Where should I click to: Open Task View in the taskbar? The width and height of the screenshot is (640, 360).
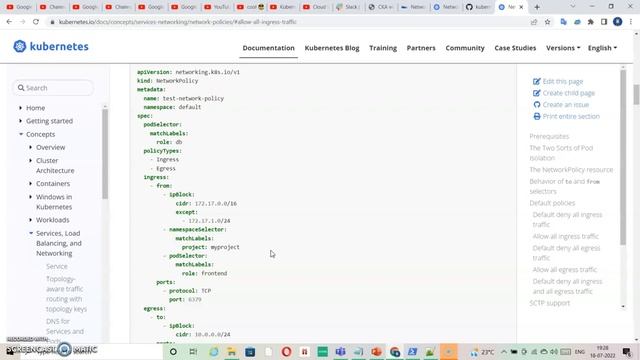193,351
